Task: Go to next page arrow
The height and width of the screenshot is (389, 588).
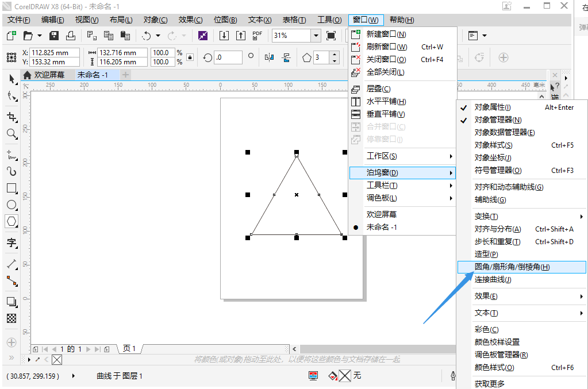Action: (89, 349)
